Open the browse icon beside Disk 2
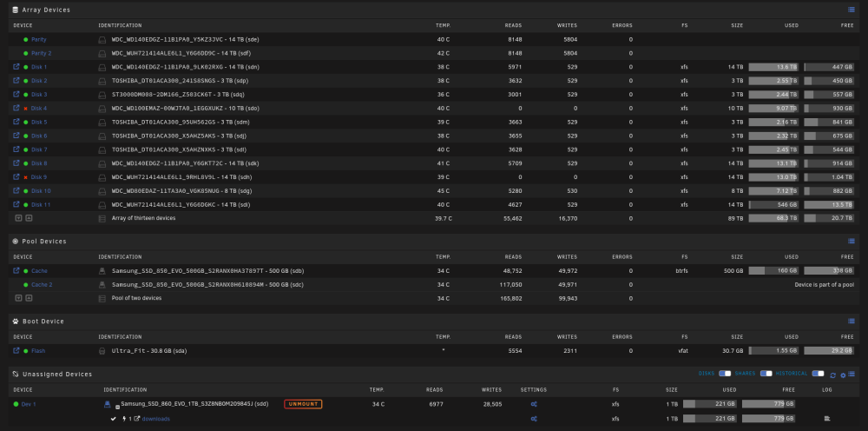The height and width of the screenshot is (431, 868). tap(16, 80)
